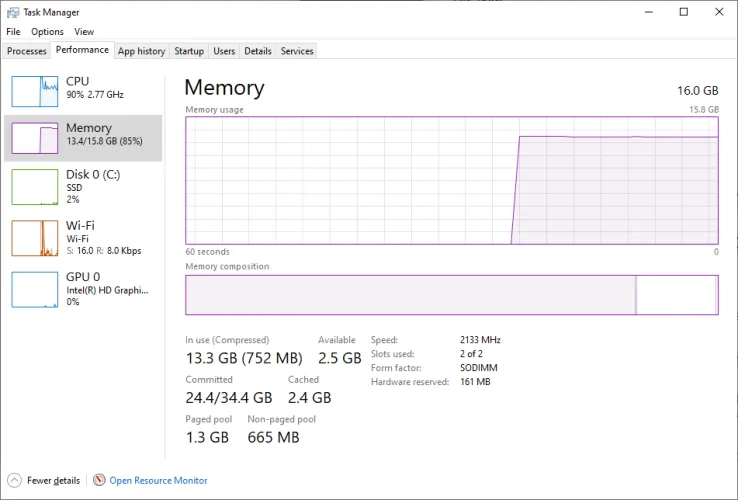Click the CPU usage mini graph thumbnail
This screenshot has height=500, width=738.
tap(35, 91)
